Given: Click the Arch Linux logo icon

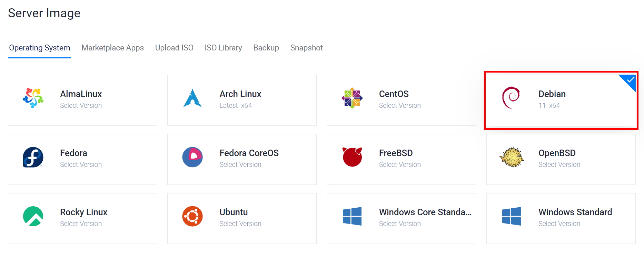Looking at the screenshot, I should 192,98.
